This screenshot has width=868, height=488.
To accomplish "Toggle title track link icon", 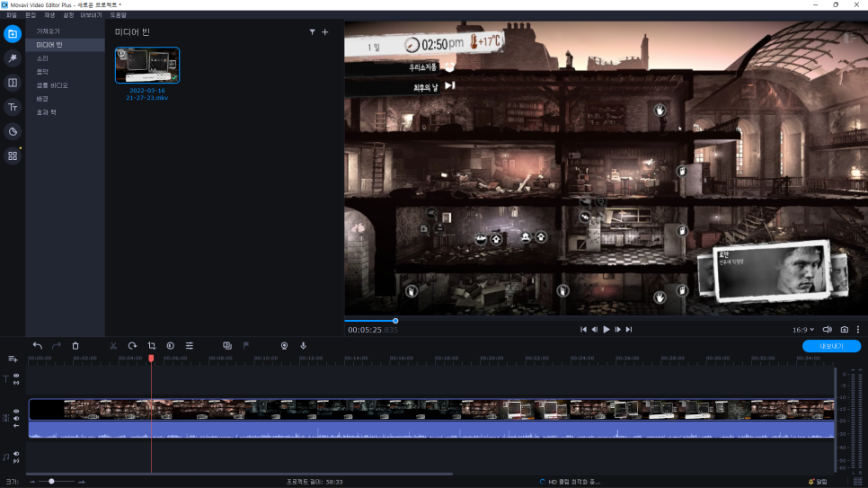I will click(x=16, y=382).
